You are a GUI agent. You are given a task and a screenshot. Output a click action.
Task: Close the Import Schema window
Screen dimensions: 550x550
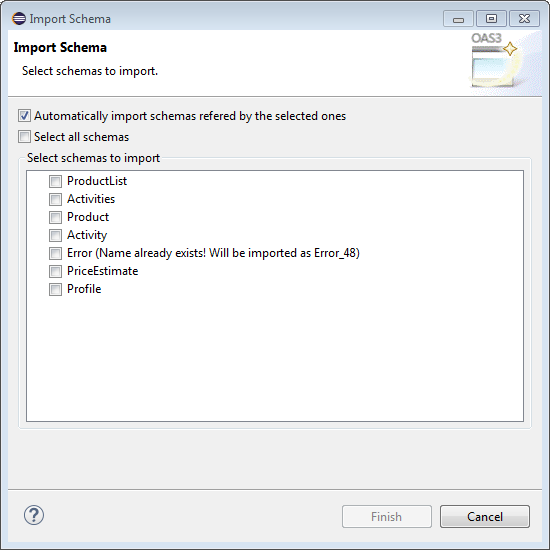pos(524,19)
